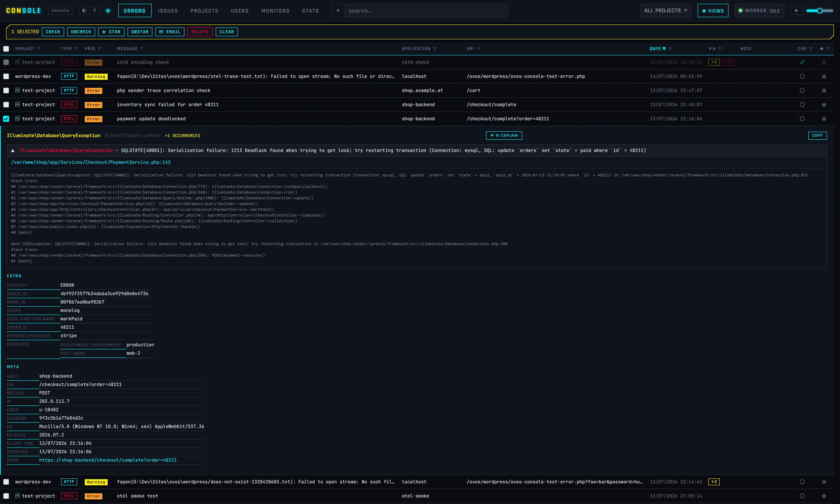840x504 pixels.
Task: Star the zstd encoding check row
Action: point(824,62)
